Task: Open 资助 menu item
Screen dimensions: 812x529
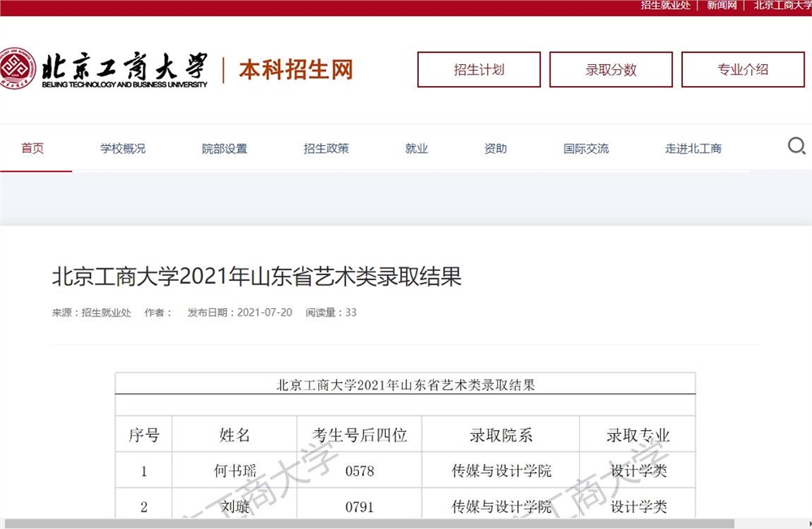Action: [x=495, y=148]
